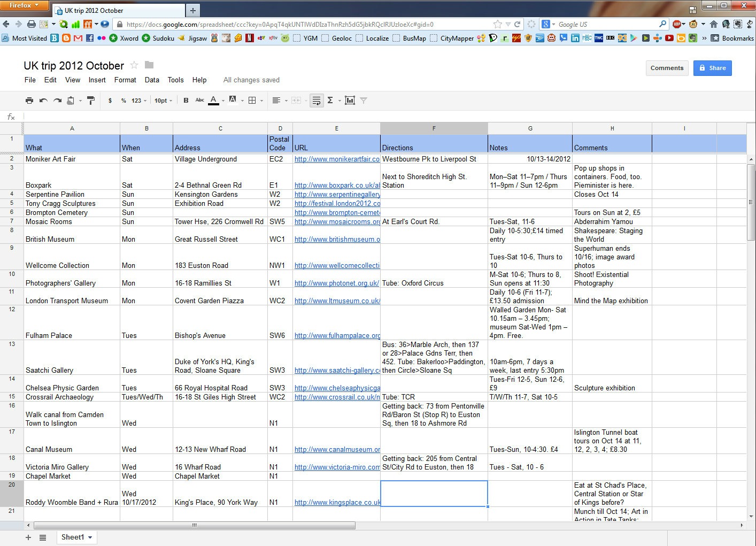The image size is (756, 546).
Task: Open the Sheet1 tab dropdown arrow
Action: tap(90, 537)
